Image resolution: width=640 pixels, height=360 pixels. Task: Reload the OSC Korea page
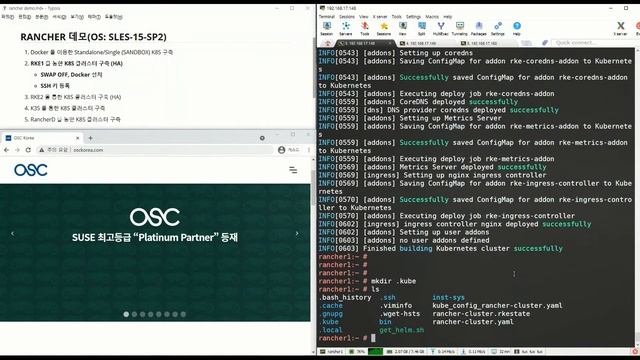pos(28,150)
